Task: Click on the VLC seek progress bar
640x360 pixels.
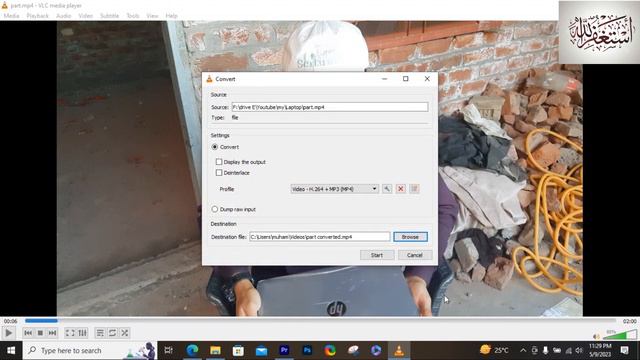Action: 320,321
